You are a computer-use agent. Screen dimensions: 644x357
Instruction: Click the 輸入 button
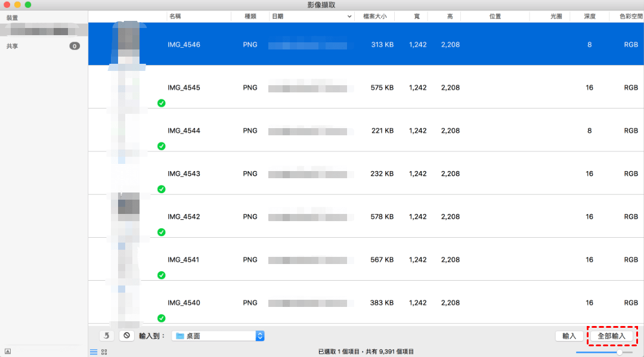tap(569, 336)
